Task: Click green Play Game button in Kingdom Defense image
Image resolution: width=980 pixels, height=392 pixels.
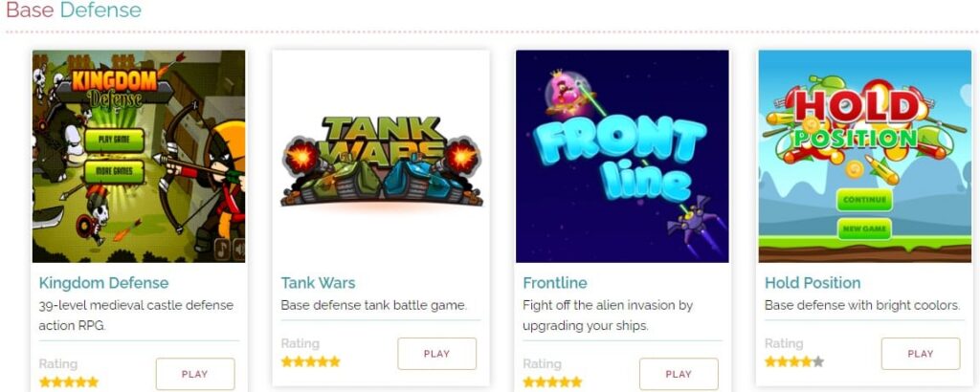Action: pos(115,140)
